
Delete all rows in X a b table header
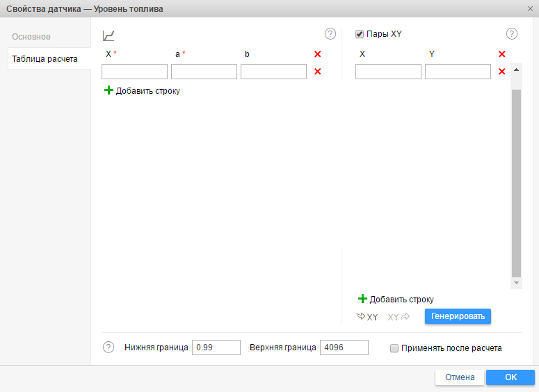click(318, 54)
